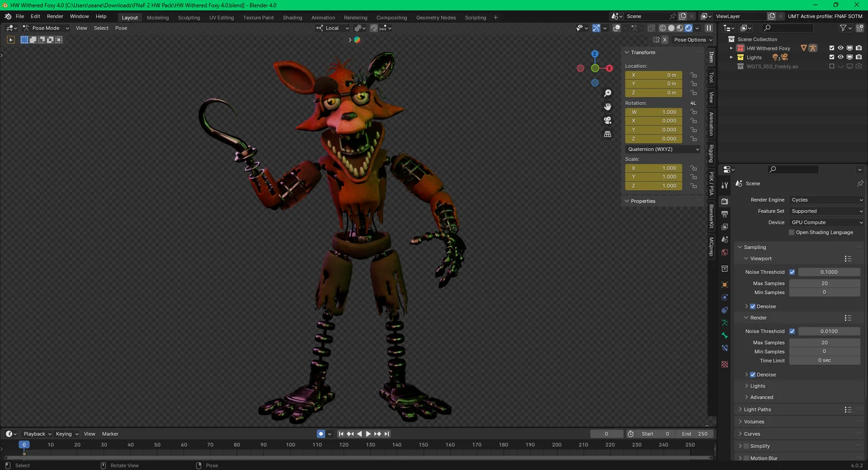Open the Bone Constraints properties tab
Viewport: 868px width, 470px height.
tap(725, 348)
